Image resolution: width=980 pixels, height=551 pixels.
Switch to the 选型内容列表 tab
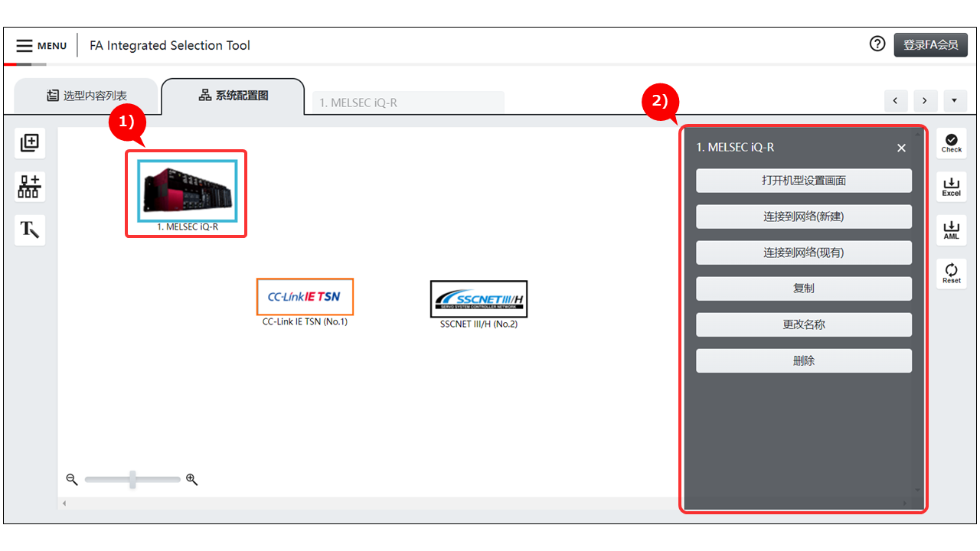tap(86, 96)
